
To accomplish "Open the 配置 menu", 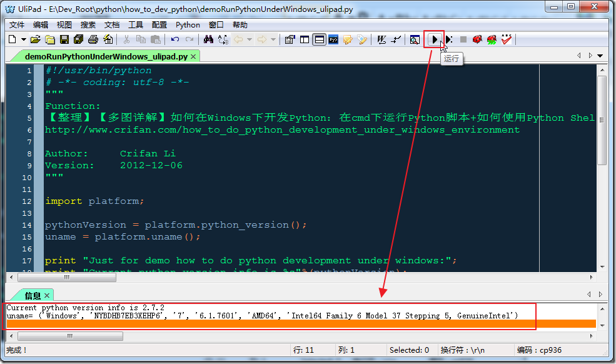I will click(159, 25).
